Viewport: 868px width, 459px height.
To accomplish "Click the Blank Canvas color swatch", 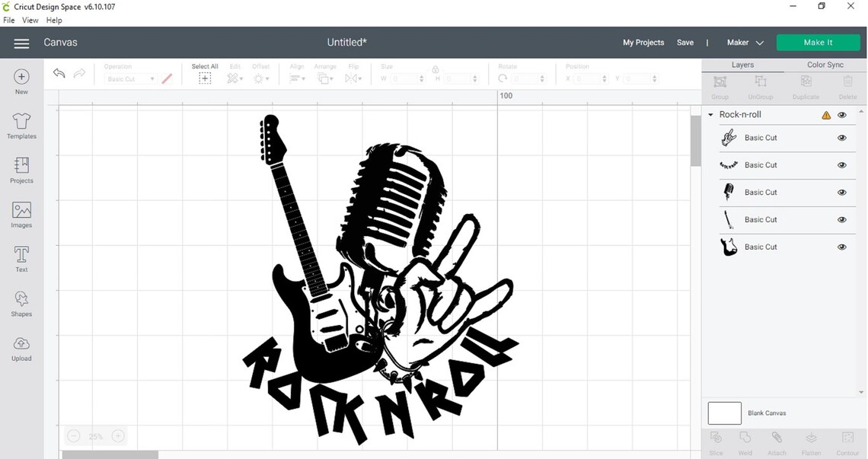I will tap(724, 413).
